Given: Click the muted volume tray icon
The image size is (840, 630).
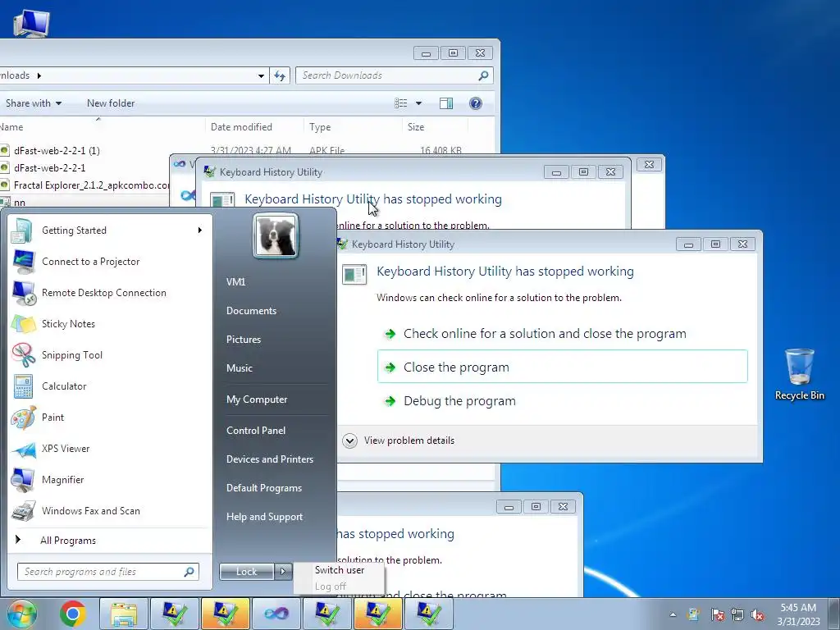Looking at the screenshot, I should [x=757, y=614].
